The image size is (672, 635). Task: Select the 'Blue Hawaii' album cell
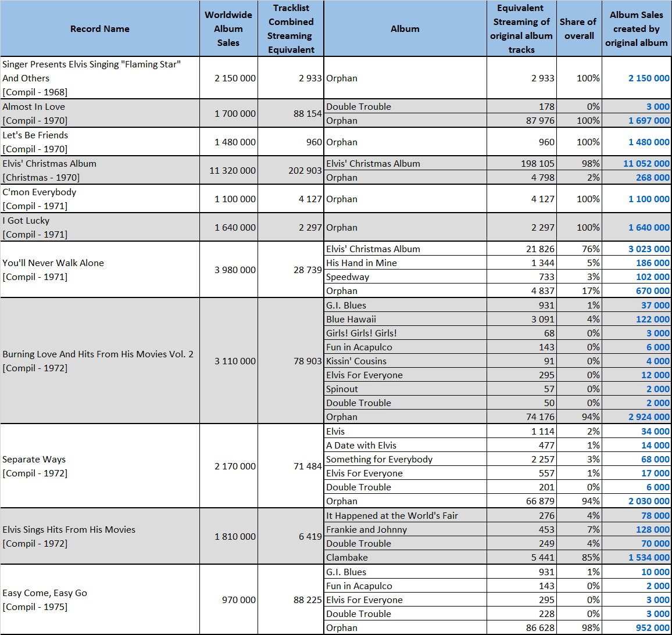405,319
